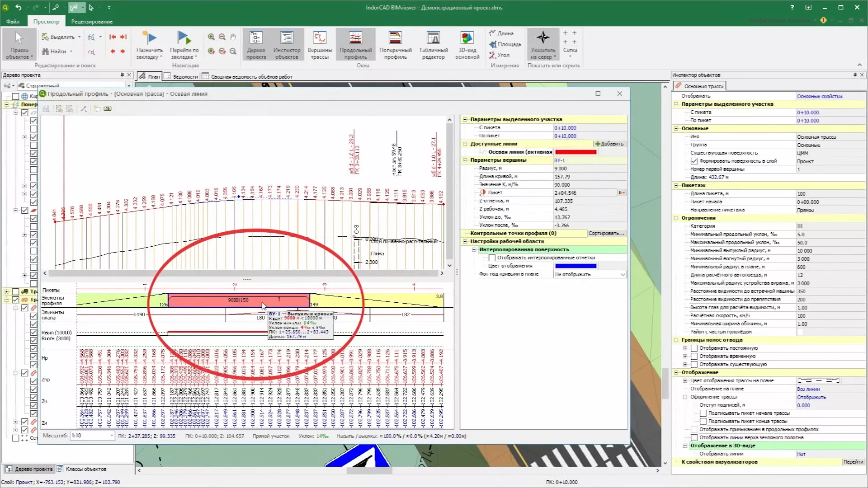Set scale in the Масштаб field
The height and width of the screenshot is (488, 868).
[90, 436]
